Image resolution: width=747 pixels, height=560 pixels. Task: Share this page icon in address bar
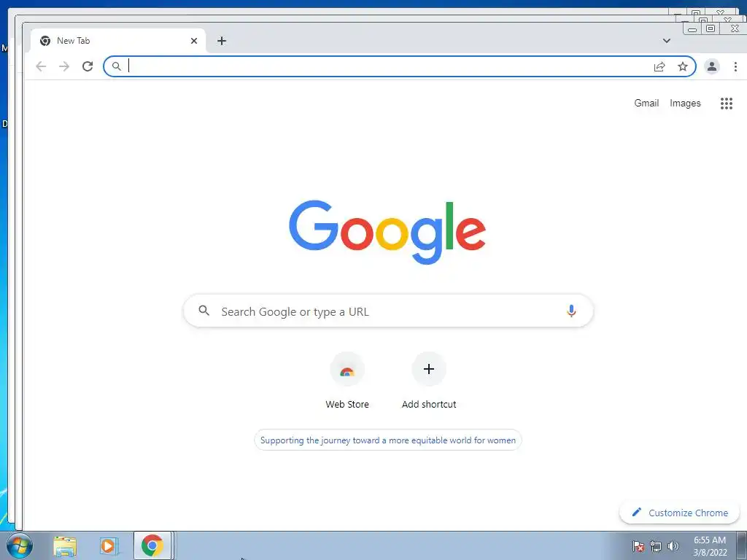click(x=659, y=66)
